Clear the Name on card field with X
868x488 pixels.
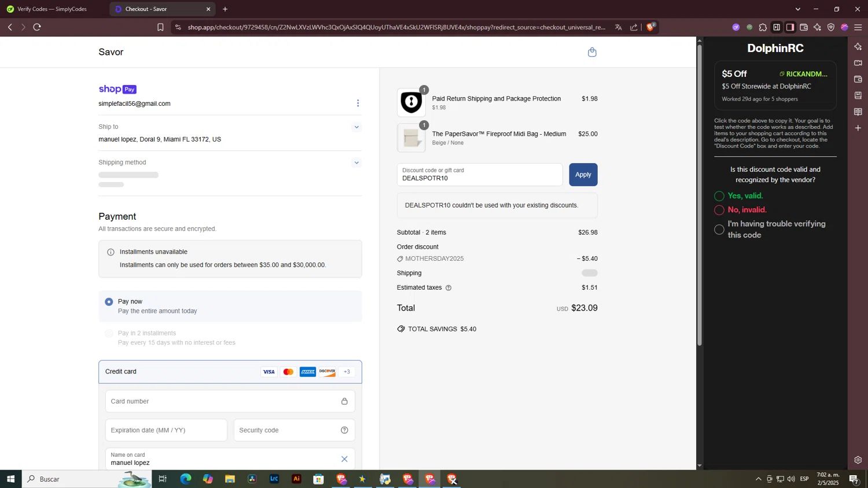(x=344, y=459)
